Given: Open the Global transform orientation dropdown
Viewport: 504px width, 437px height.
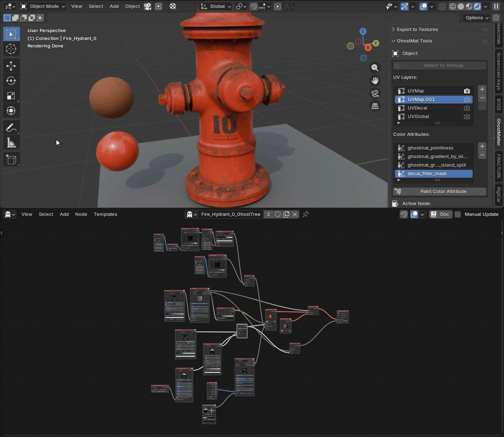Looking at the screenshot, I should coord(216,6).
